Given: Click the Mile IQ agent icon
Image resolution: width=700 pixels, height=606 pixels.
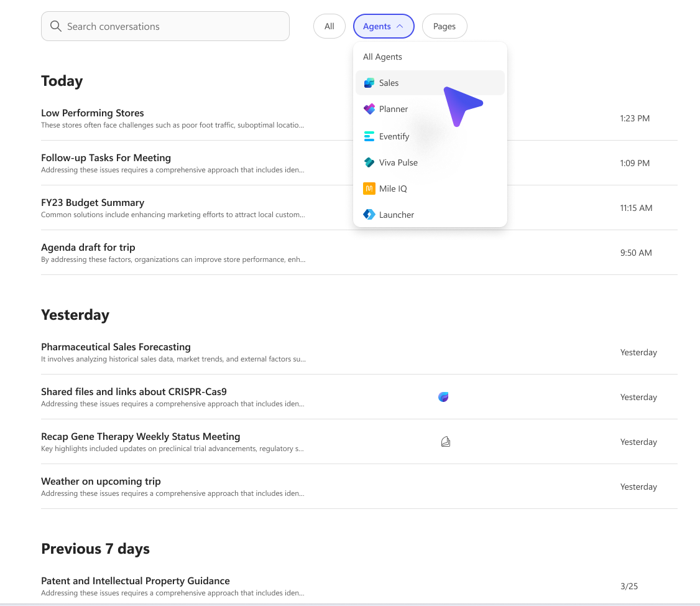Looking at the screenshot, I should pos(369,189).
